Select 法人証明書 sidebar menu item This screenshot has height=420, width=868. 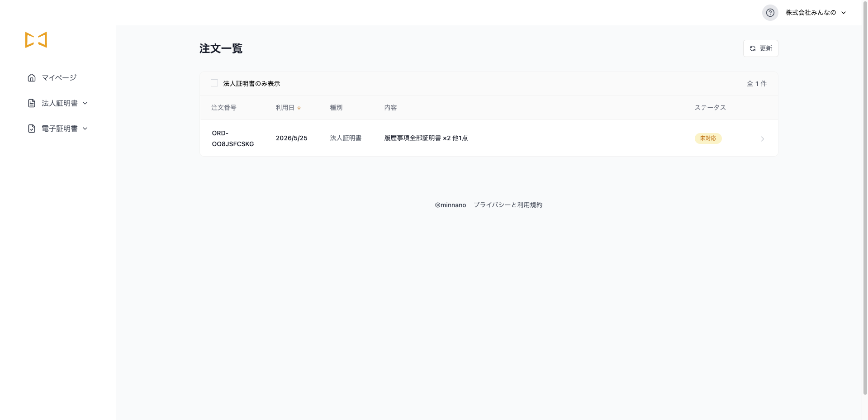[x=60, y=103]
